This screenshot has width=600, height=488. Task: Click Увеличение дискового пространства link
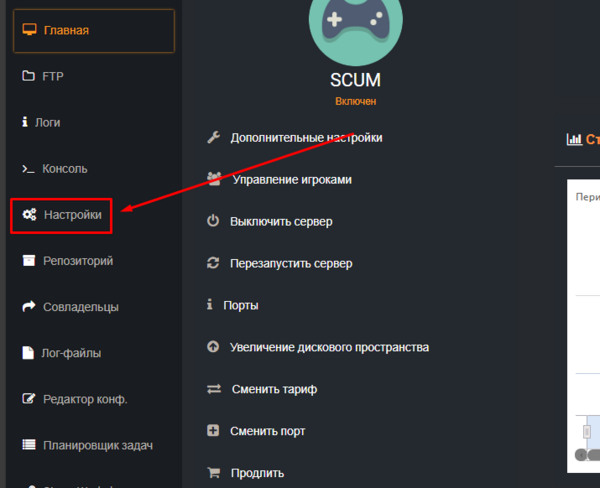tap(329, 347)
